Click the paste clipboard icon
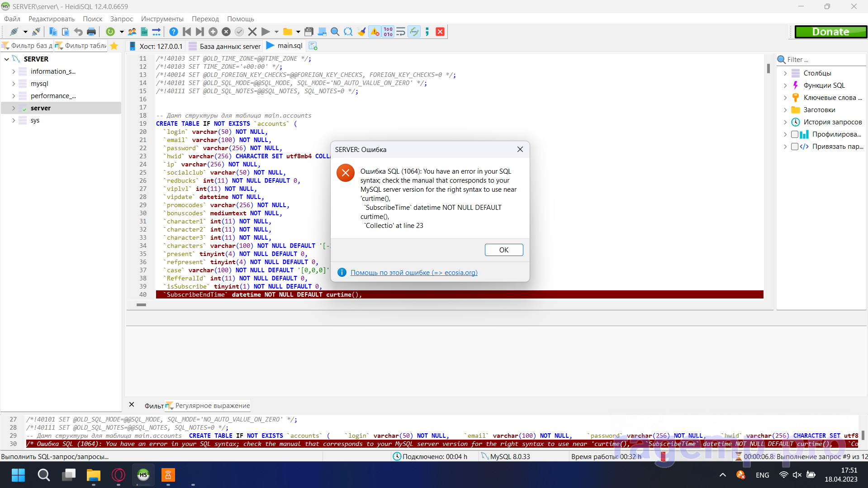The width and height of the screenshot is (868, 488). [x=66, y=32]
